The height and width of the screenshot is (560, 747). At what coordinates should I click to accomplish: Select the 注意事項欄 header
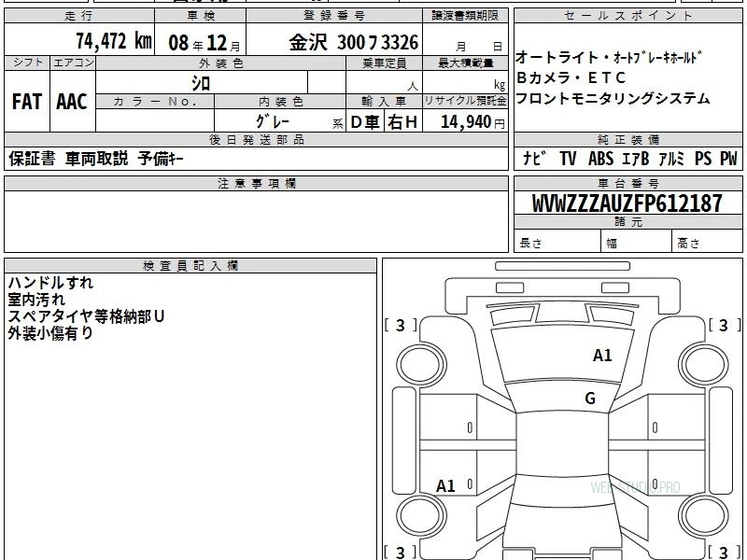tap(256, 184)
